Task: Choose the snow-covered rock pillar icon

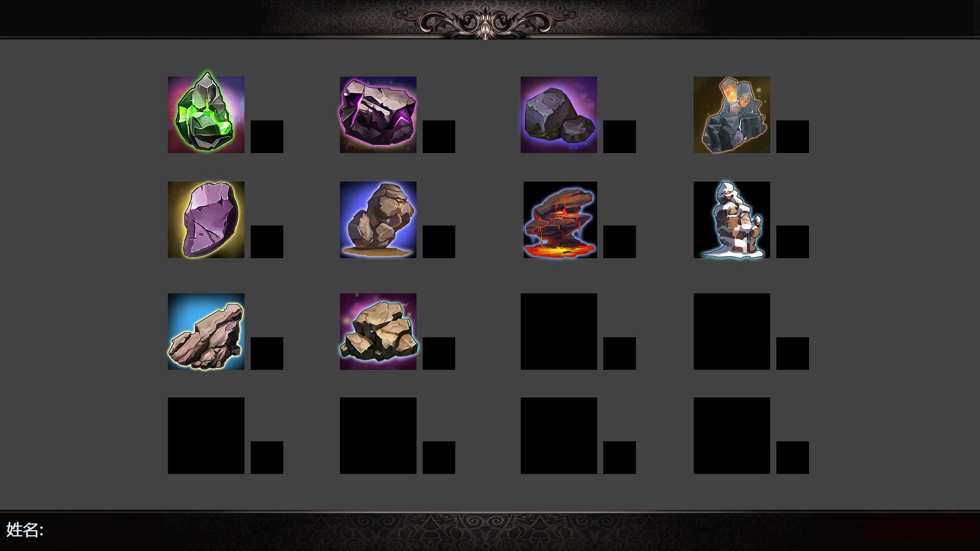Action: click(x=732, y=220)
